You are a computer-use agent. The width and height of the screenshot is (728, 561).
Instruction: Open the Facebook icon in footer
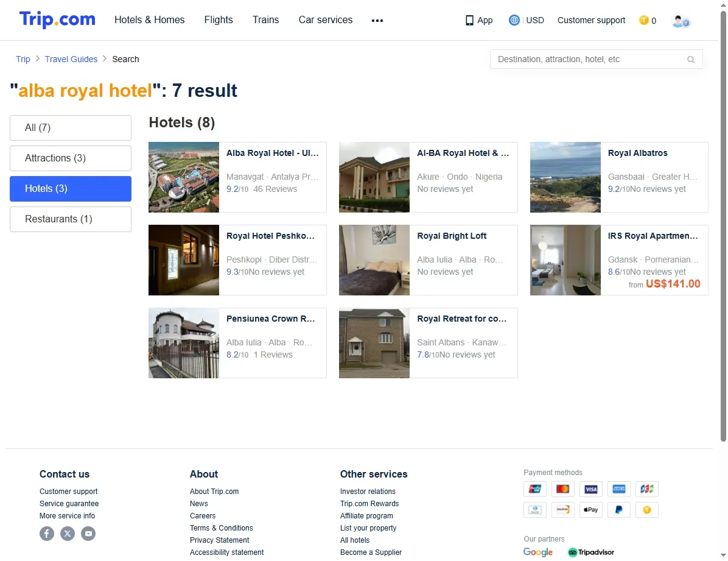pyautogui.click(x=47, y=534)
